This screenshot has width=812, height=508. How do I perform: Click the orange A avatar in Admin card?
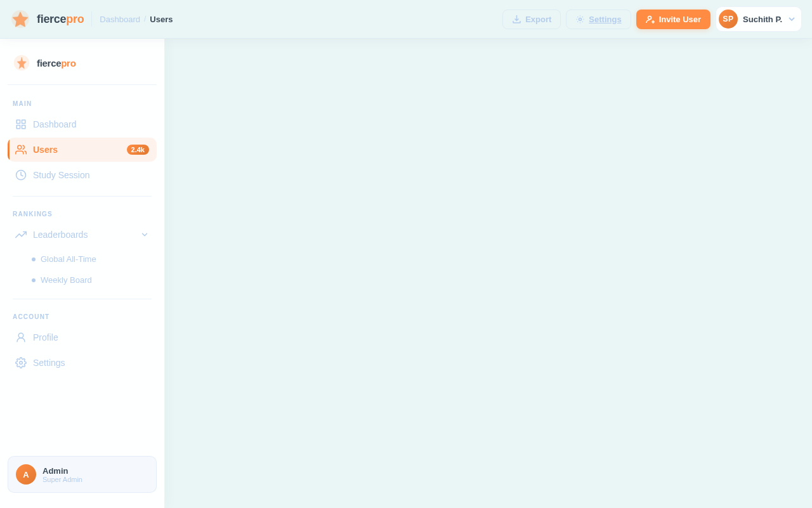point(26,474)
